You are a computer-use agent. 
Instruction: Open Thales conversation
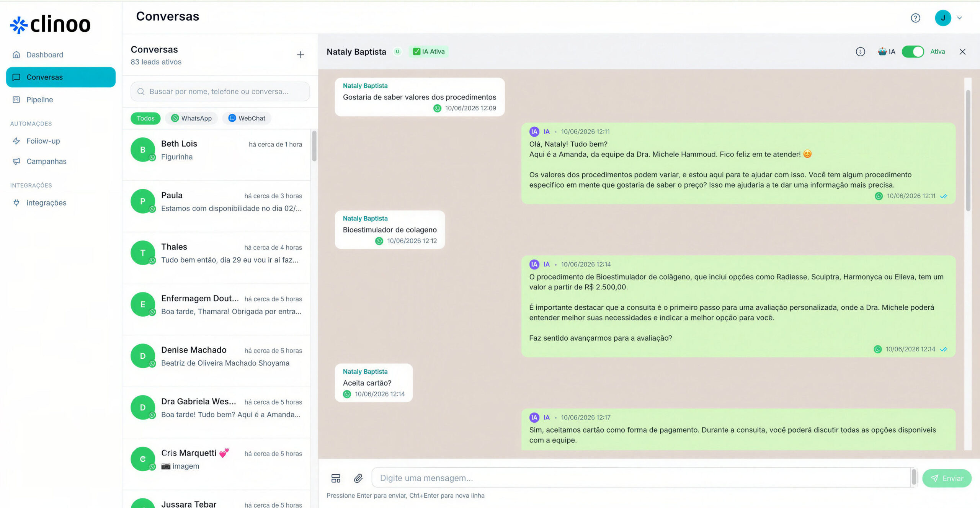216,258
